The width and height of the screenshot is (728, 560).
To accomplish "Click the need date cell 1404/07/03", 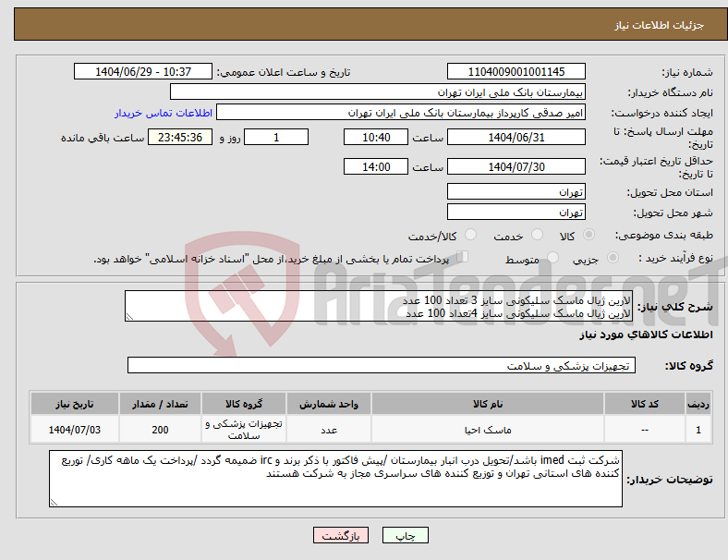I will (x=75, y=430).
